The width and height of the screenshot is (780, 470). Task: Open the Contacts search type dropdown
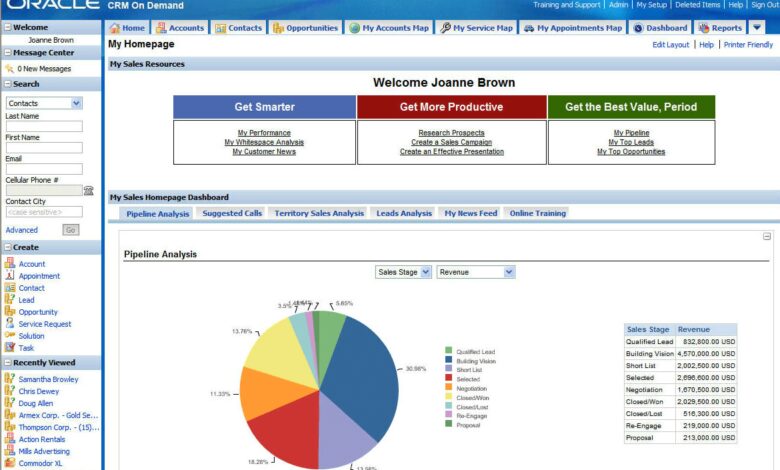(76, 103)
